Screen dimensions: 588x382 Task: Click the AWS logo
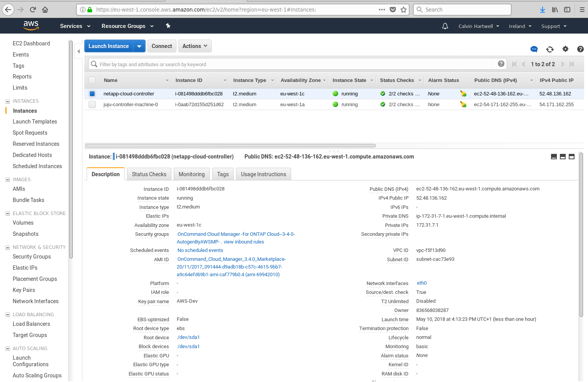[x=31, y=25]
